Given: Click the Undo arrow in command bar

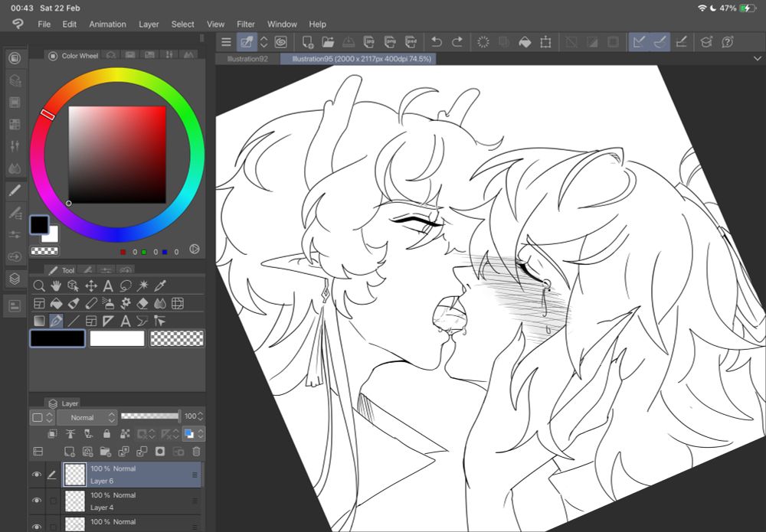Looking at the screenshot, I should 437,42.
